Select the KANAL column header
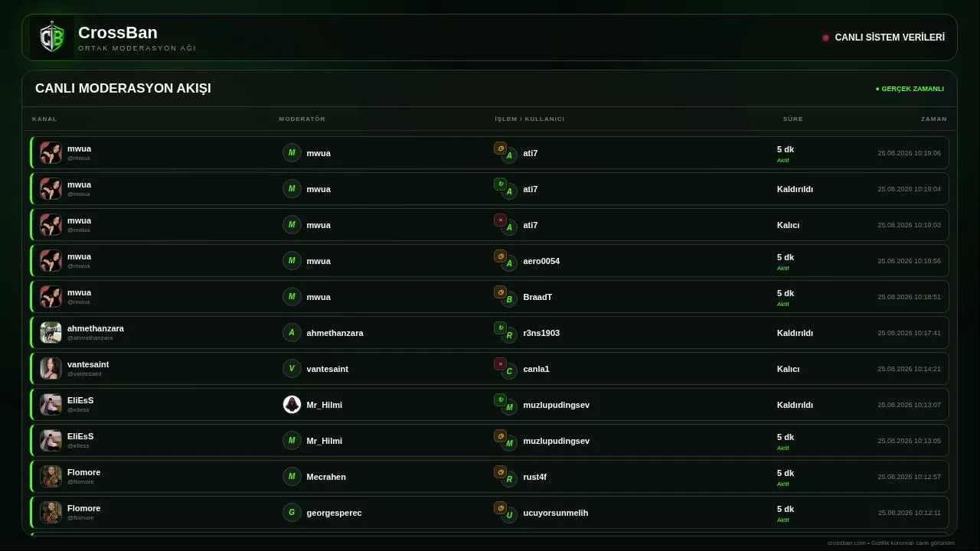Screen dimensions: 980x551 44,119
